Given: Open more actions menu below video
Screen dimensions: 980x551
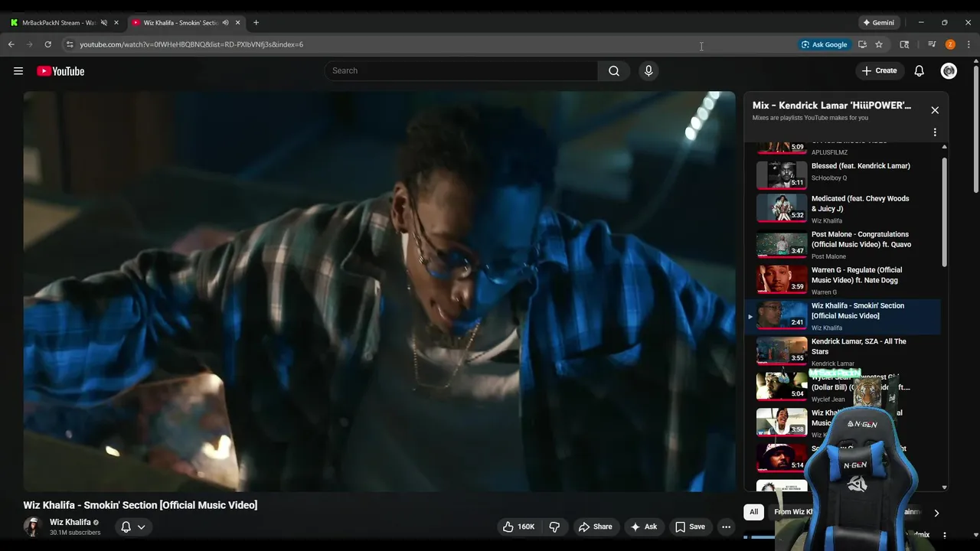Looking at the screenshot, I should 726,527.
